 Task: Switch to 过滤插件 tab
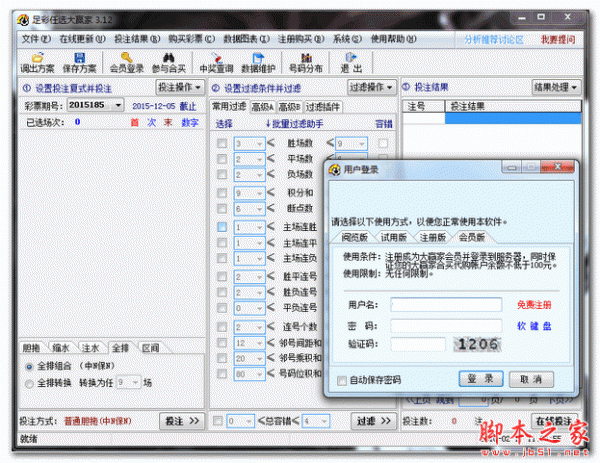tap(323, 107)
